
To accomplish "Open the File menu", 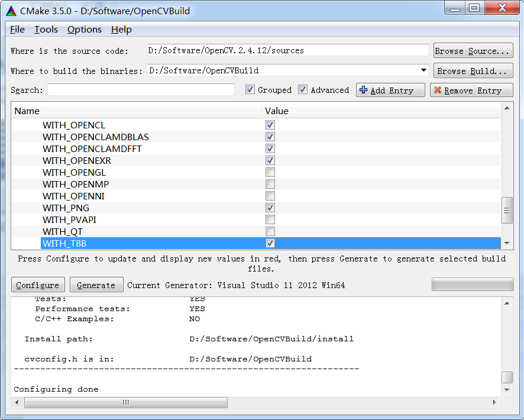I will point(17,30).
